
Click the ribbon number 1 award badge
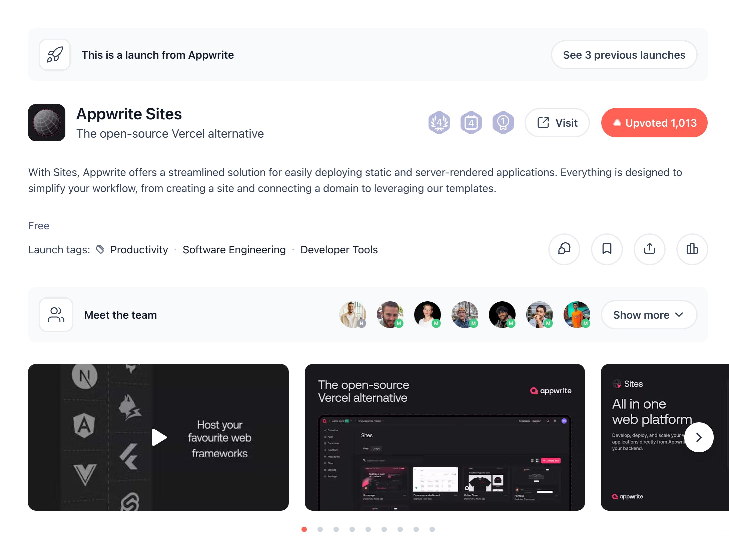tap(503, 123)
